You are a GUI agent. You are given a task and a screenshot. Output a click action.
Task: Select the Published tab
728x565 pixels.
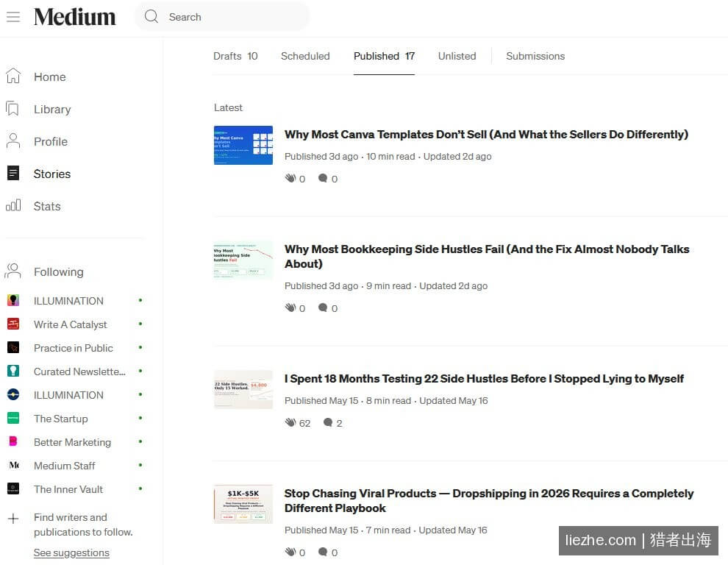point(384,56)
